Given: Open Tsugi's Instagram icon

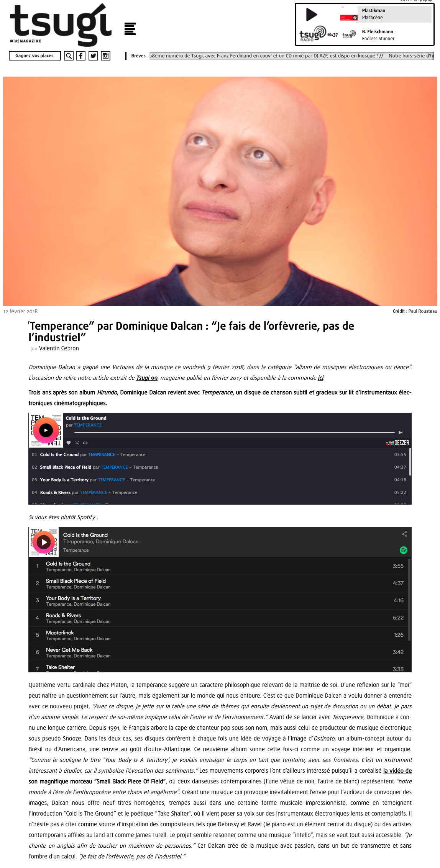Looking at the screenshot, I should click(x=105, y=56).
